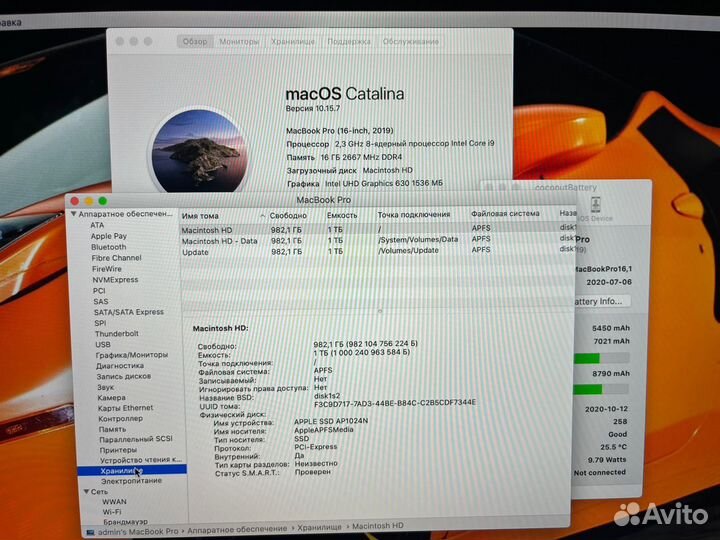Screen dimensions: 720x540
Task: Select NVMExpress in the sidebar
Action: click(115, 280)
